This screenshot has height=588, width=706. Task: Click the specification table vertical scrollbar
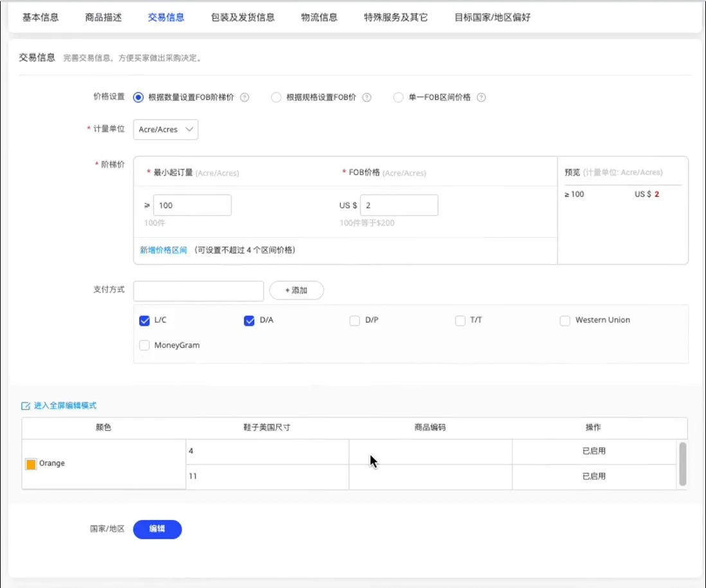(x=682, y=463)
